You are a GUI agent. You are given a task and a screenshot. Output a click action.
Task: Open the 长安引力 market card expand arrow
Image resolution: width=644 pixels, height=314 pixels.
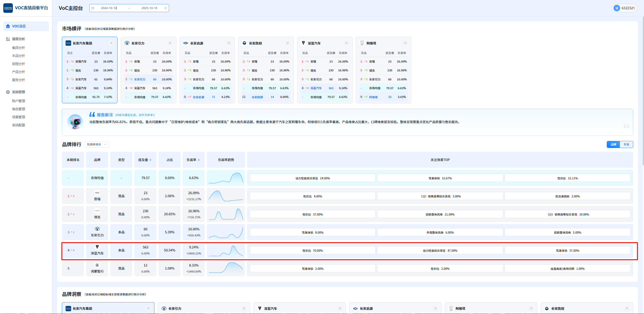click(170, 43)
